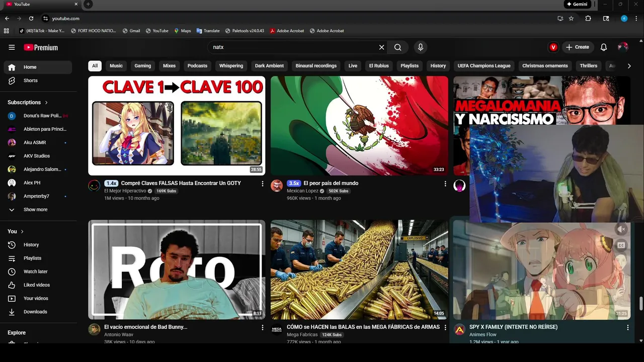Image resolution: width=644 pixels, height=362 pixels.
Task: Open the Translate bookmark
Action: [x=208, y=31]
